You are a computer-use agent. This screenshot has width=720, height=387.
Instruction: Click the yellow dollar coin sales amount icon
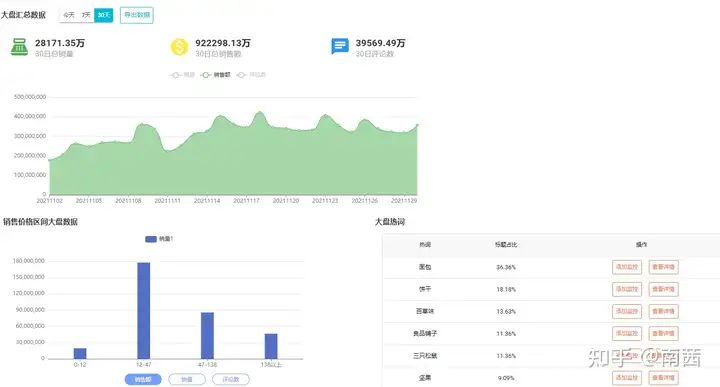coord(179,47)
